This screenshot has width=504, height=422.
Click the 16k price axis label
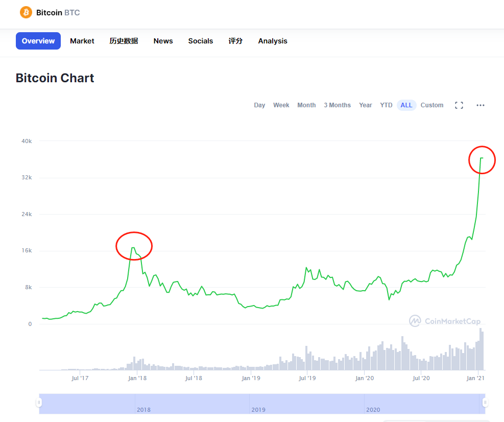[x=27, y=250]
